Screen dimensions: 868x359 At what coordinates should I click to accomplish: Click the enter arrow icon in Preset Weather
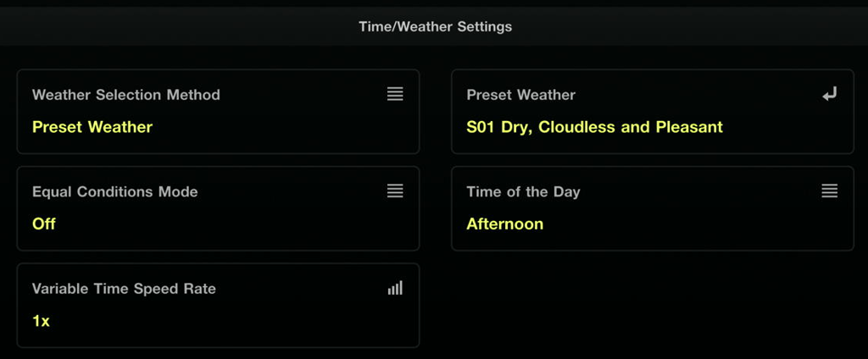[x=829, y=94]
